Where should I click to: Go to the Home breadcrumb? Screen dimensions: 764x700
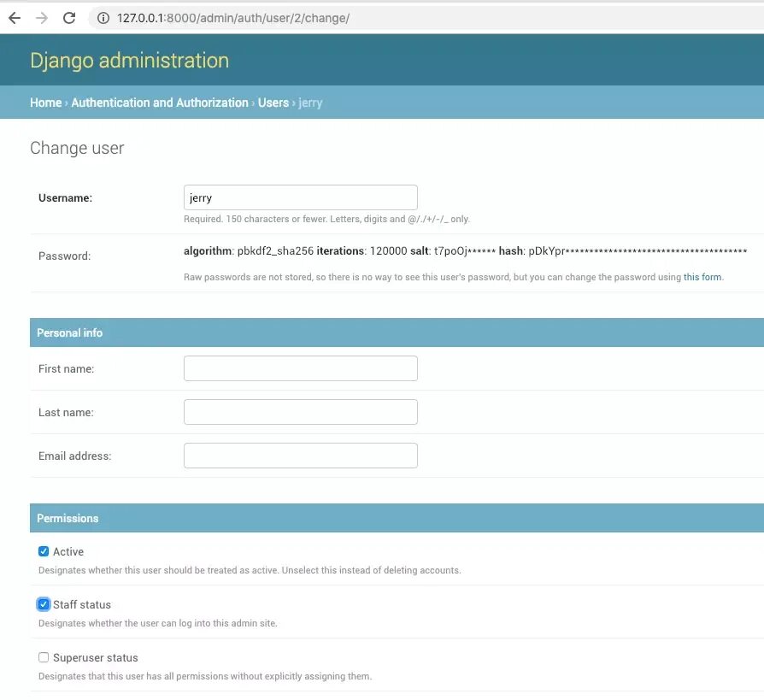pos(46,103)
